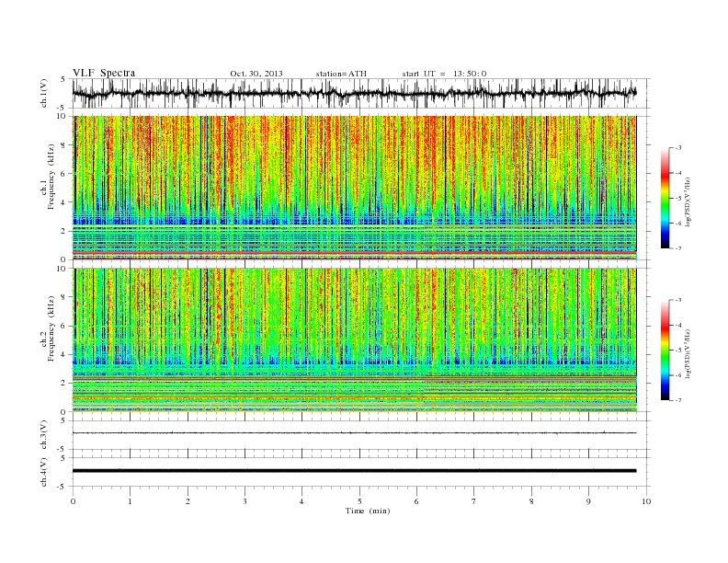Click the "10" label ending the time axis
This screenshot has height=563, width=728.
click(x=646, y=501)
